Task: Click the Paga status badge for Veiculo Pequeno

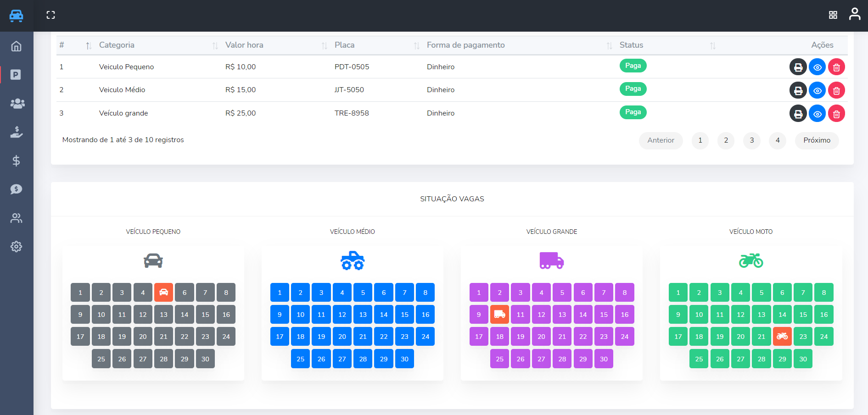Action: click(633, 66)
